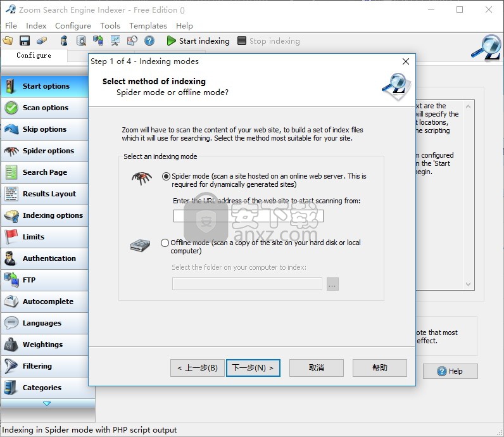The height and width of the screenshot is (437, 504).
Task: Select Offline mode radio button
Action: [165, 243]
